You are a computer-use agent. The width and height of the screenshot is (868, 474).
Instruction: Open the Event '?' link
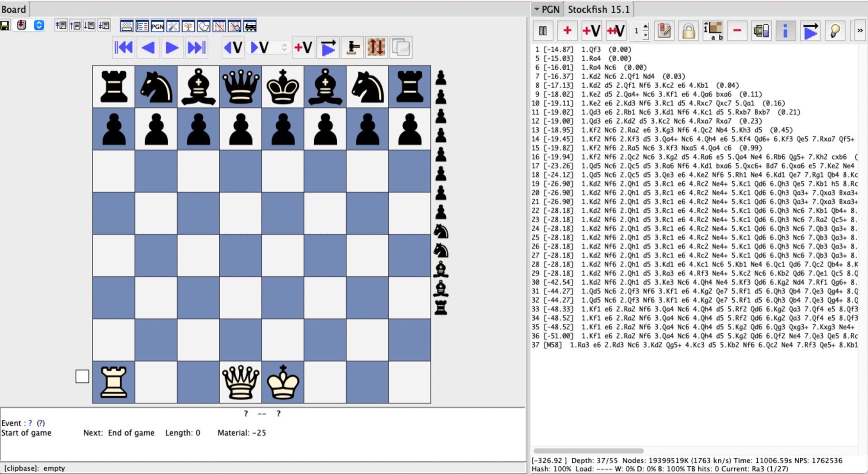[30, 423]
